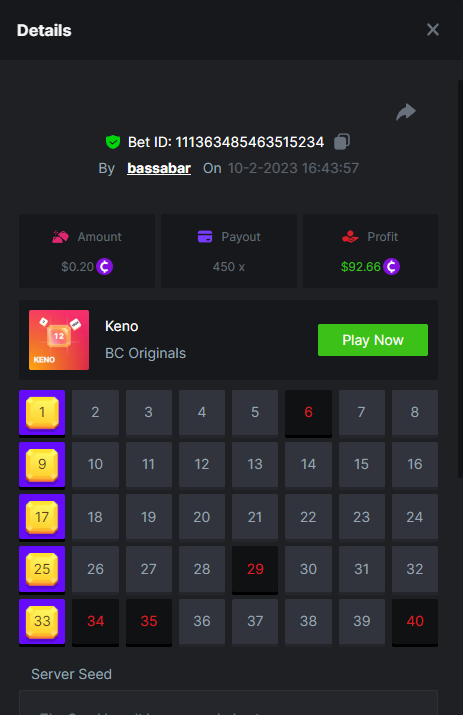Click red keno number 6

pyautogui.click(x=308, y=413)
